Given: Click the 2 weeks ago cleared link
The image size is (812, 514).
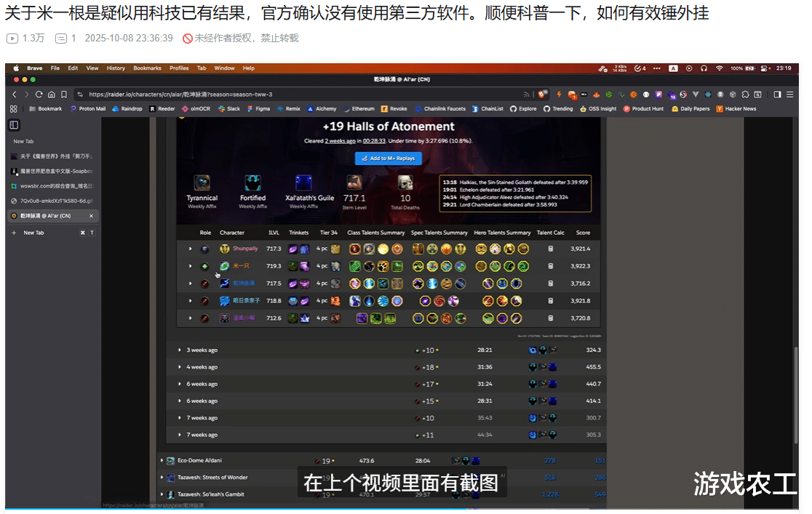Looking at the screenshot, I should coord(341,141).
